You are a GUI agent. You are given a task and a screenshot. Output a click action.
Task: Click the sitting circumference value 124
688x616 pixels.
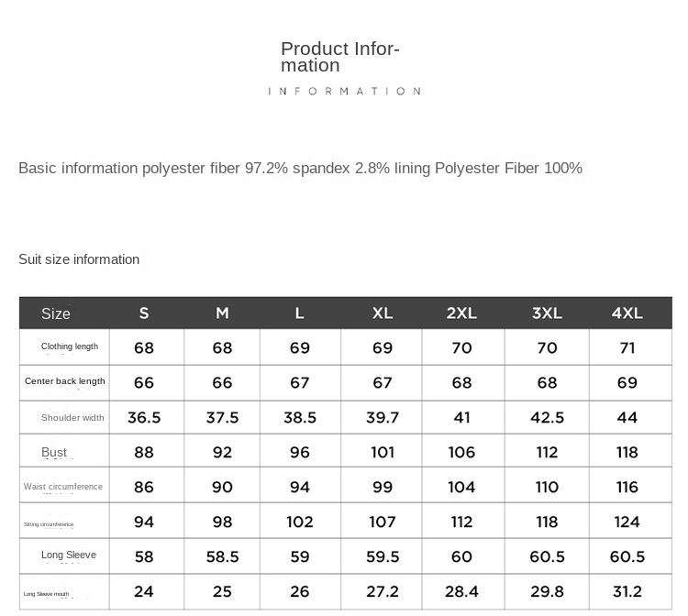click(x=627, y=522)
